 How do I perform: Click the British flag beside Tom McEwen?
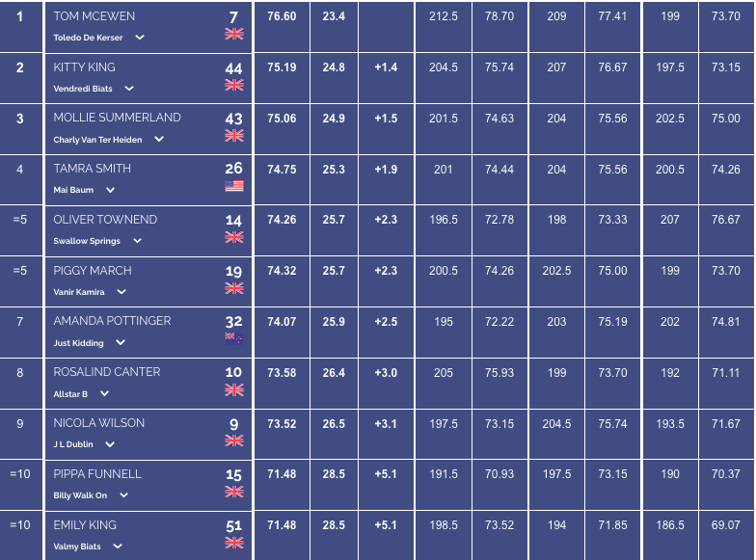(x=233, y=34)
